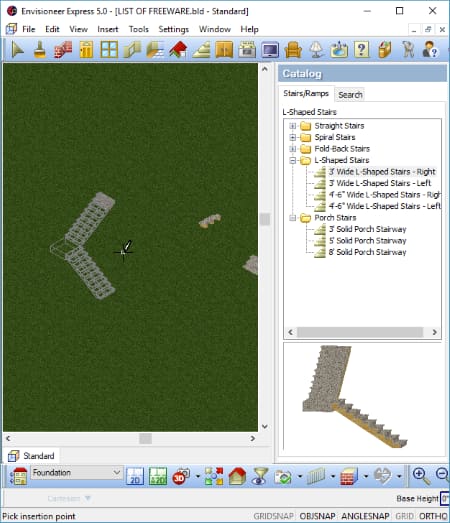Open the File menu
Screen dimensions: 450x523
point(29,29)
